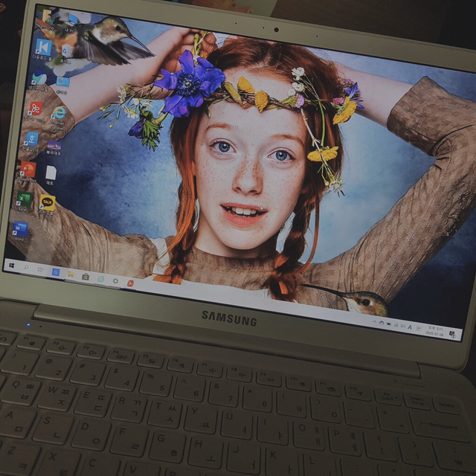
Task: Open the Recycle Bin desktop icon
Action: (66, 53)
